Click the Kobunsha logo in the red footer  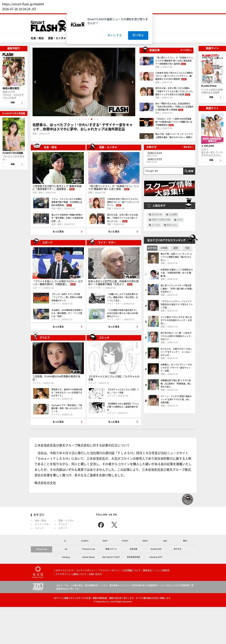point(38,572)
